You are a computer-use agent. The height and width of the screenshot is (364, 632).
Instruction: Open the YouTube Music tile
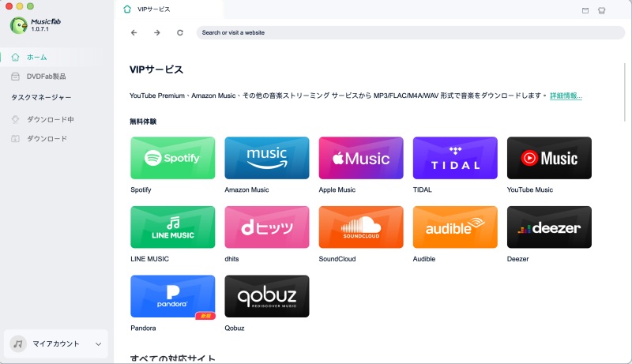pos(549,158)
